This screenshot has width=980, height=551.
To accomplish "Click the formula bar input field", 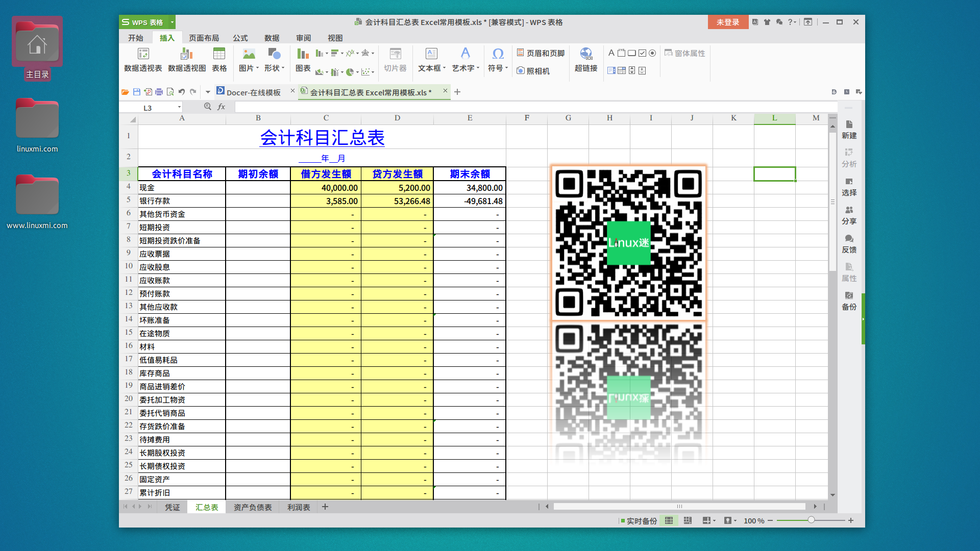I will coord(536,107).
